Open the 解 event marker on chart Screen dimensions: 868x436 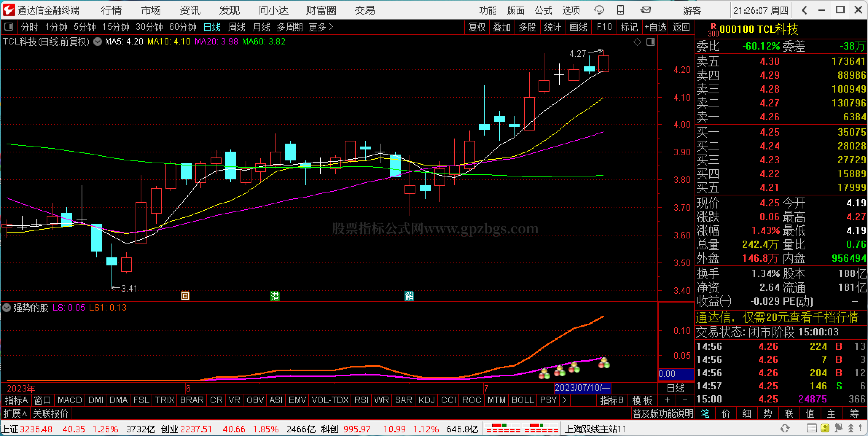tap(409, 296)
